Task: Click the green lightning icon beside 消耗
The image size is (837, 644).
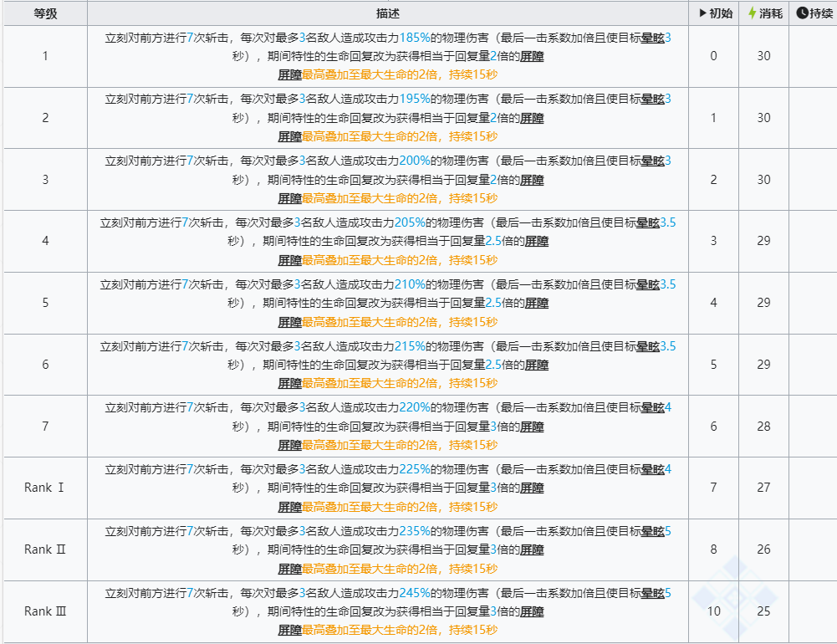Action: point(752,13)
